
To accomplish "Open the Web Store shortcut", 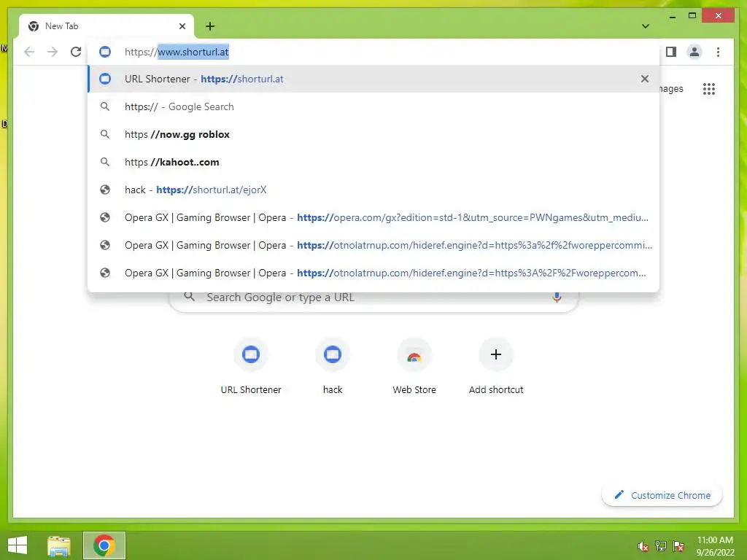I will pyautogui.click(x=414, y=367).
